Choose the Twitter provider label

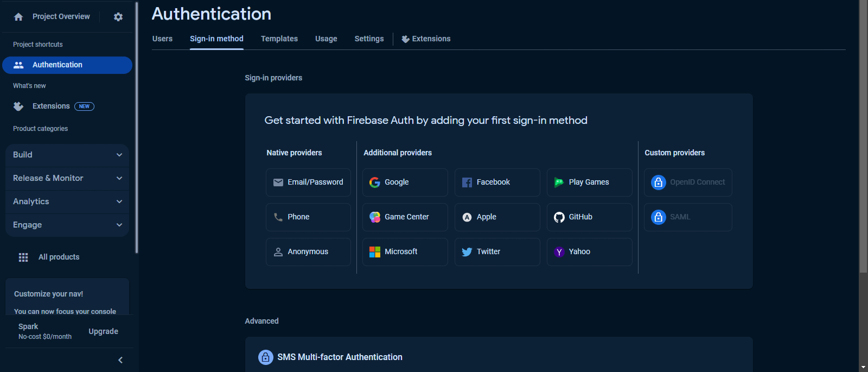pos(488,251)
